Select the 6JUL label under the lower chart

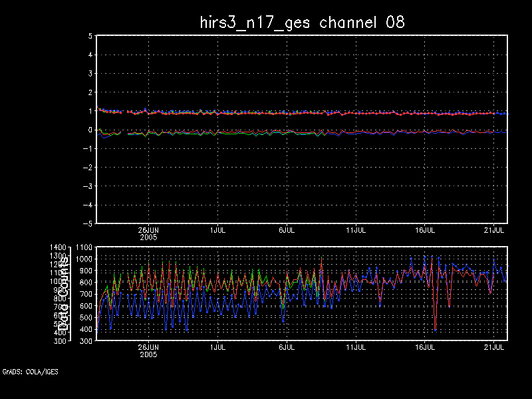coord(287,347)
